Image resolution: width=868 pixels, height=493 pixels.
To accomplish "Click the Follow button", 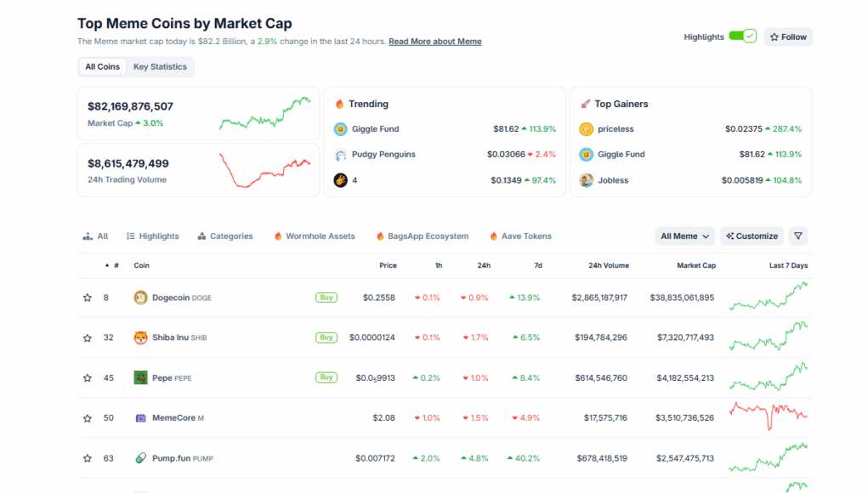I will coord(788,37).
